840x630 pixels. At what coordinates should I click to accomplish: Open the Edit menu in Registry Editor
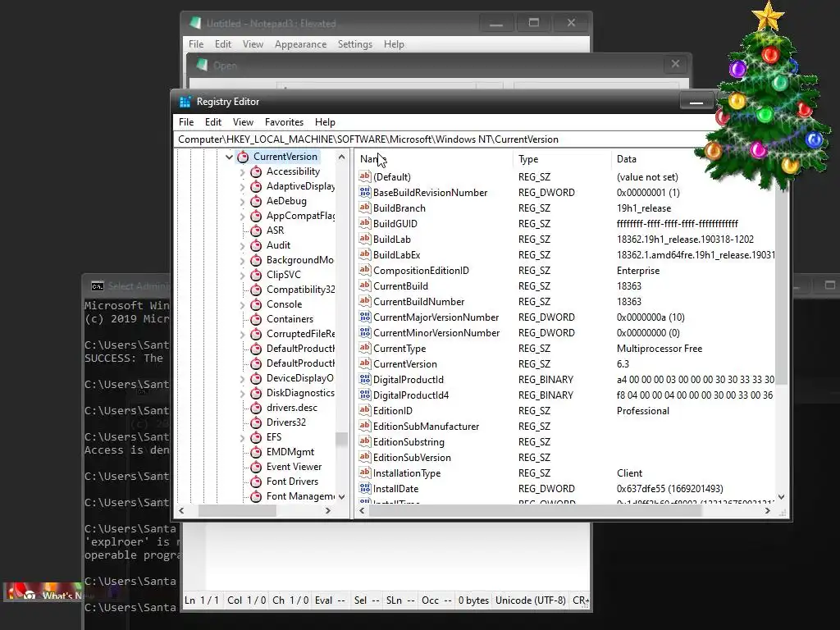coord(212,122)
